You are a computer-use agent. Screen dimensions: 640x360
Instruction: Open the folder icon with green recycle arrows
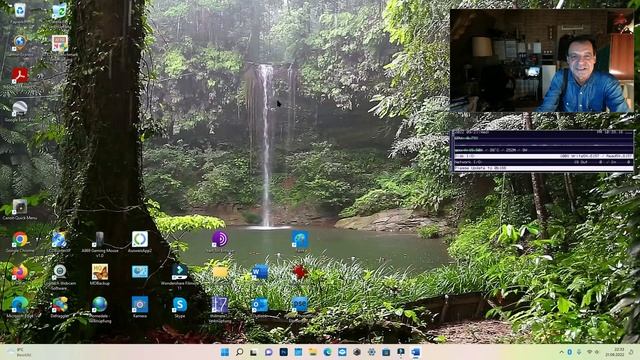60,11
